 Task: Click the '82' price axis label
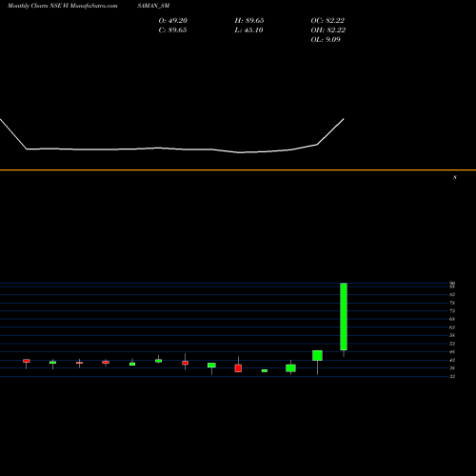[452, 294]
